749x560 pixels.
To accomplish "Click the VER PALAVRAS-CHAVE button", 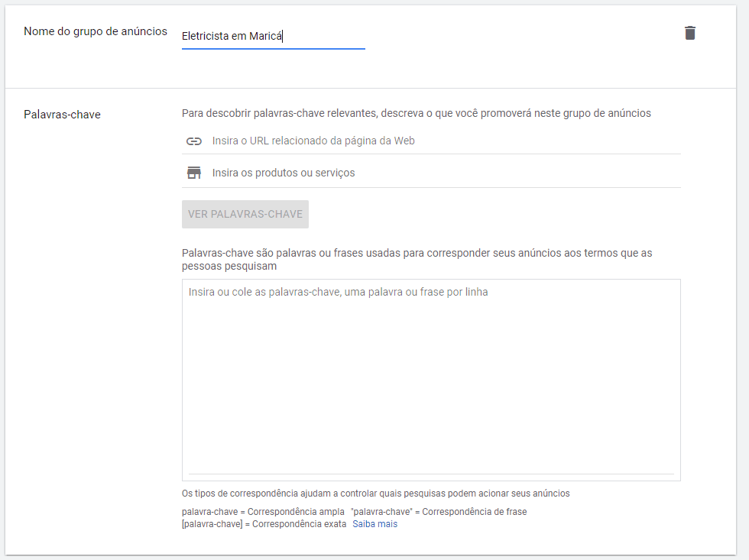I will (245, 215).
